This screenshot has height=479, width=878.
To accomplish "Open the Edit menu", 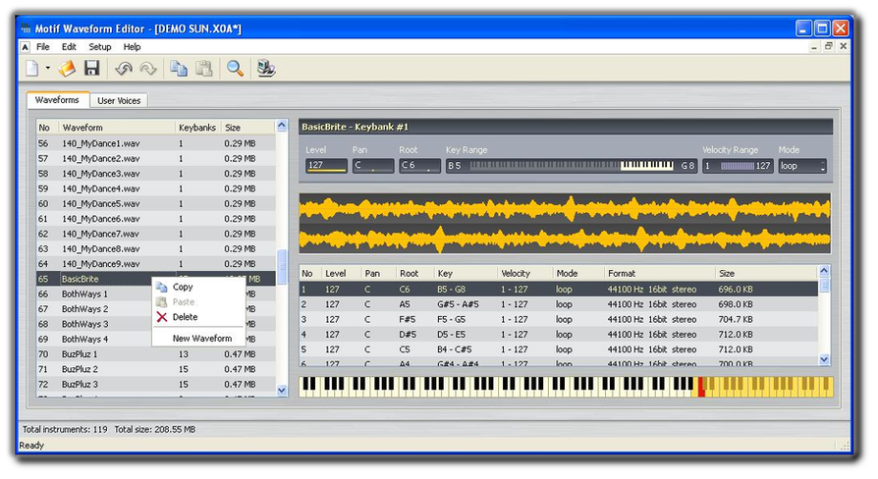I will pyautogui.click(x=69, y=47).
